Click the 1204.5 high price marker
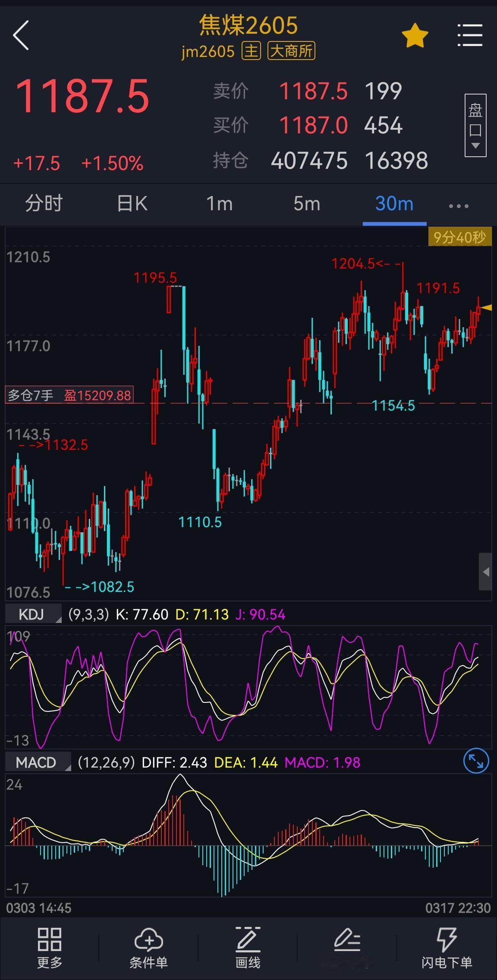Viewport: 497px width, 980px height. click(353, 263)
